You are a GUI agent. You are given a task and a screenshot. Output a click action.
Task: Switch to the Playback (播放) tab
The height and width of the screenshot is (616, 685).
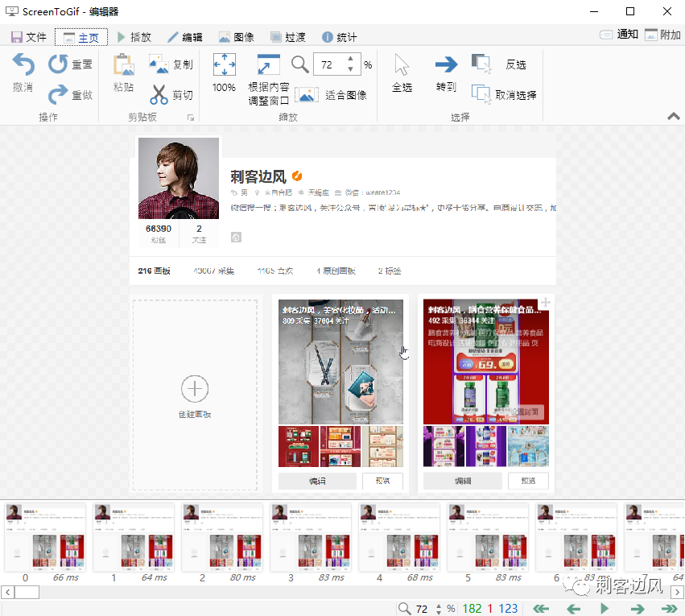(x=134, y=37)
